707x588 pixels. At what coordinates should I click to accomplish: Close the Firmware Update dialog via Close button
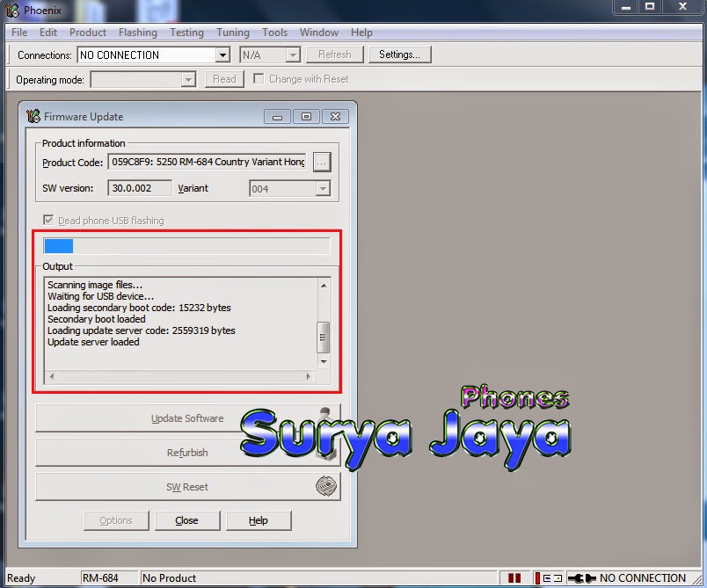pyautogui.click(x=186, y=520)
